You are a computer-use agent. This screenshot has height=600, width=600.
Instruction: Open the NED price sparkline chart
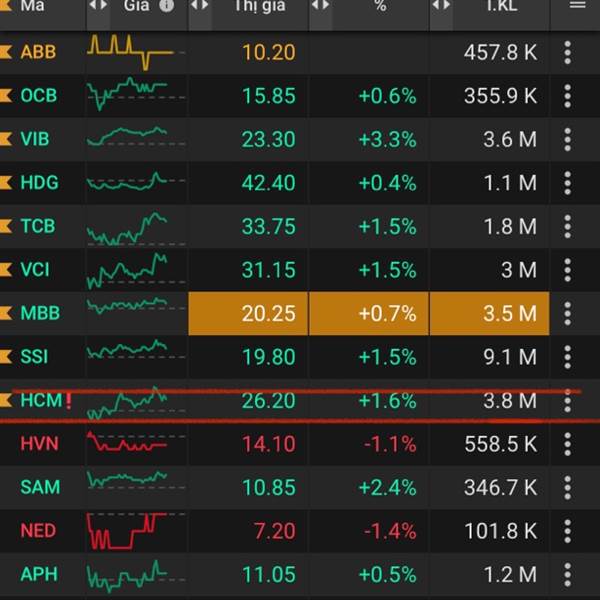tap(136, 531)
